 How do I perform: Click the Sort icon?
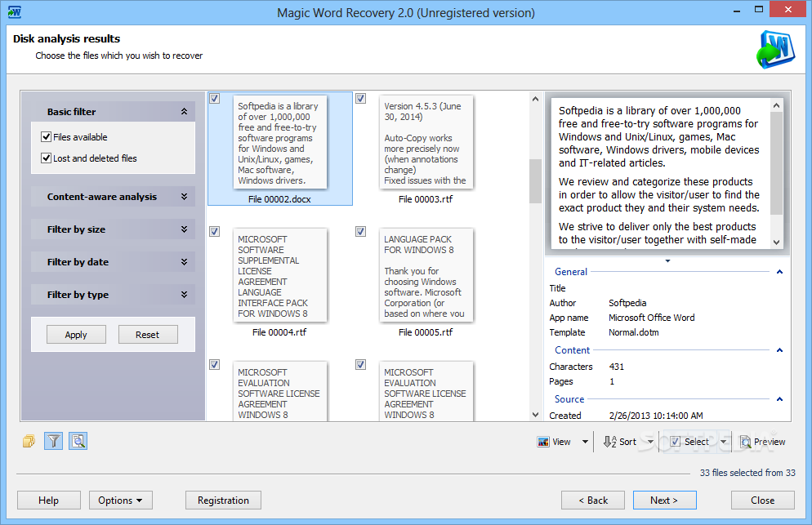(609, 442)
